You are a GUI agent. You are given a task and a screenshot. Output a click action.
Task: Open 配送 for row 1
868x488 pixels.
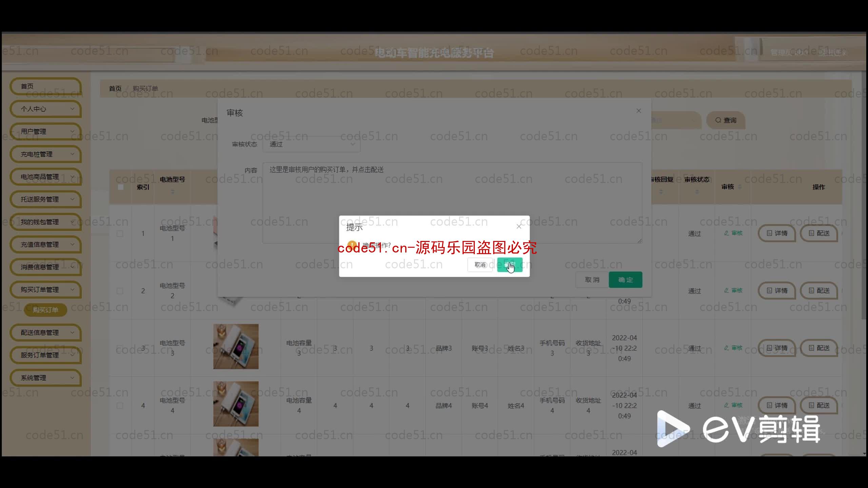819,233
